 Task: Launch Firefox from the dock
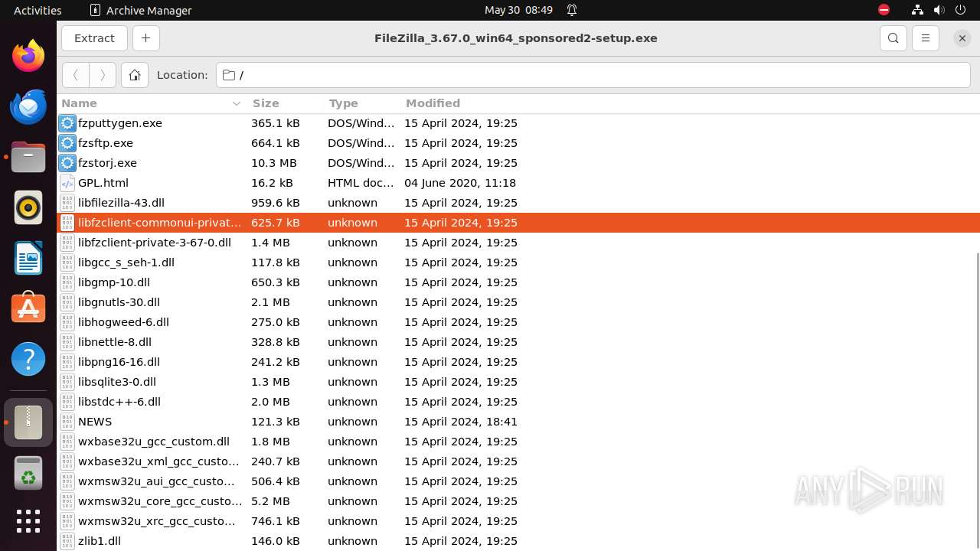click(28, 56)
